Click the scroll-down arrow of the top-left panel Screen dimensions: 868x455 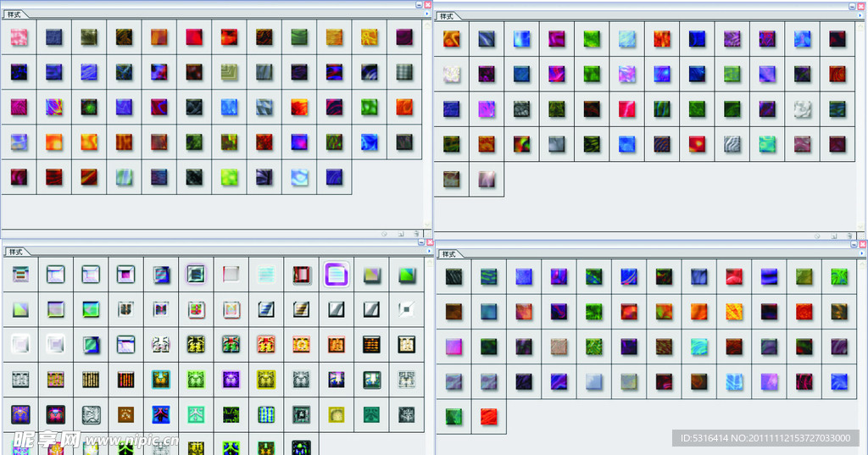click(x=427, y=225)
